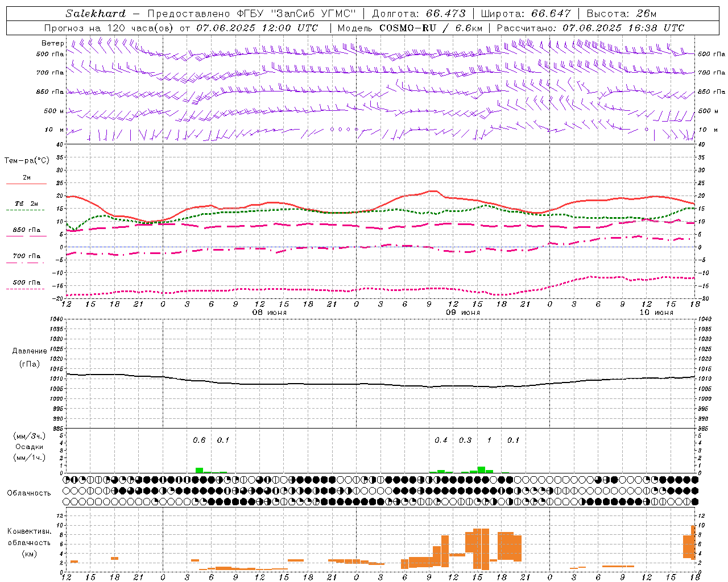Click the green precipitation bar below "0.6"

click(199, 471)
